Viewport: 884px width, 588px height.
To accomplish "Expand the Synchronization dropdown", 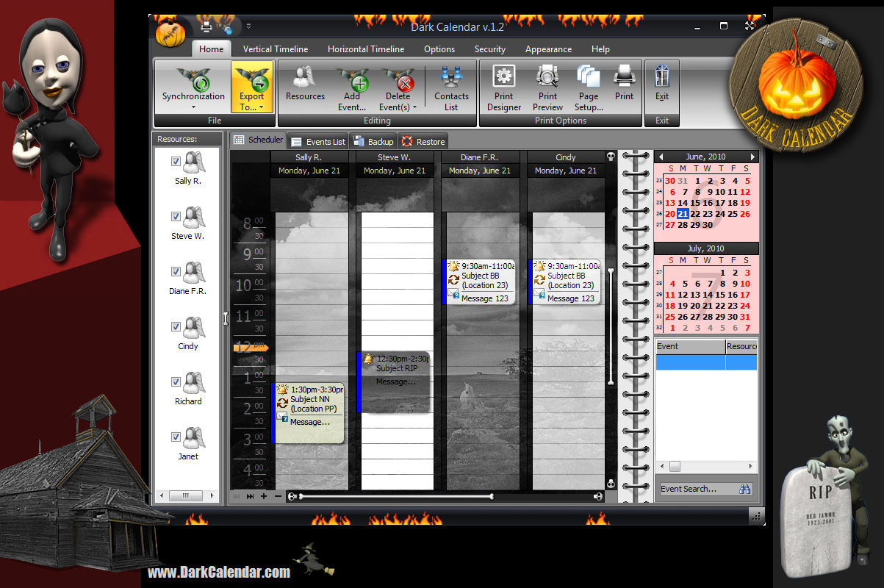I will [193, 107].
